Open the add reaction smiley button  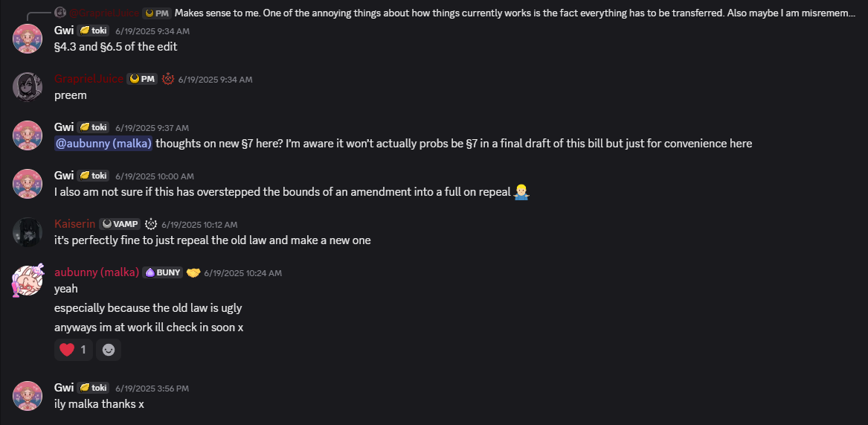(109, 350)
